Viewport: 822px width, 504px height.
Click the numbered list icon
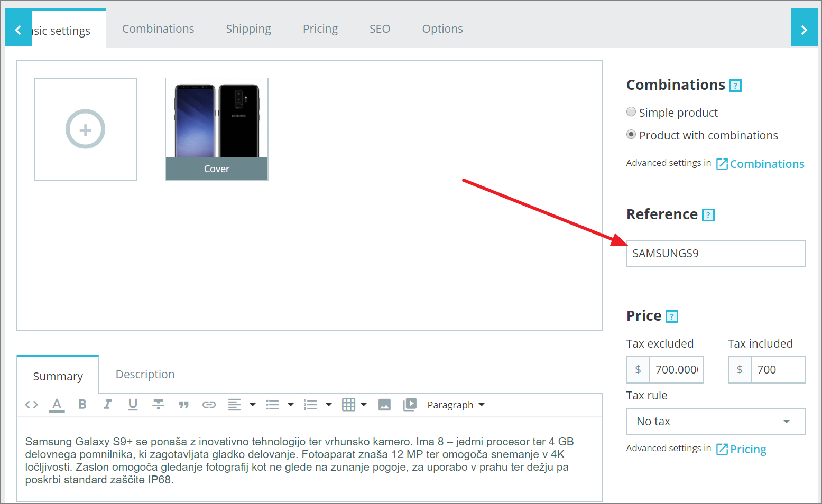[x=310, y=405]
